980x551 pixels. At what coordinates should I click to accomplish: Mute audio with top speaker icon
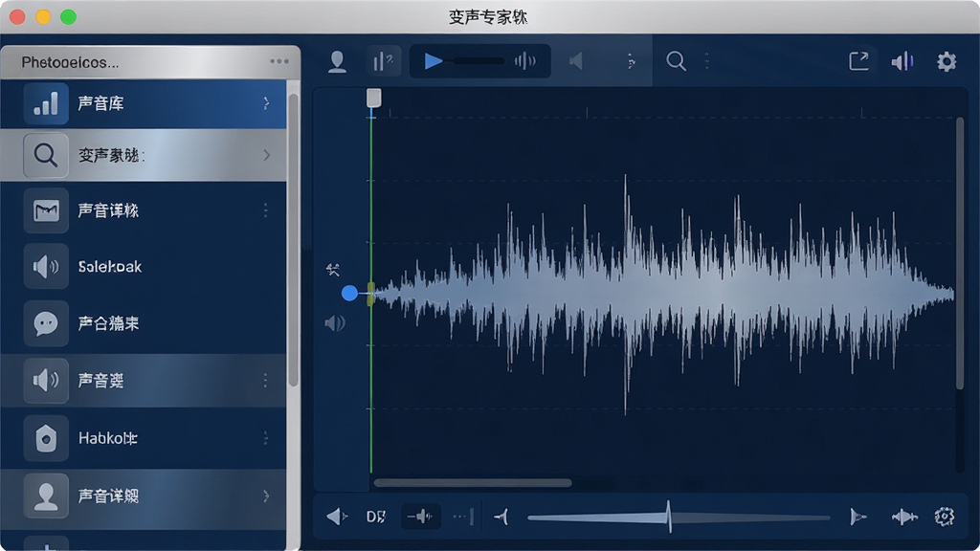click(x=576, y=61)
